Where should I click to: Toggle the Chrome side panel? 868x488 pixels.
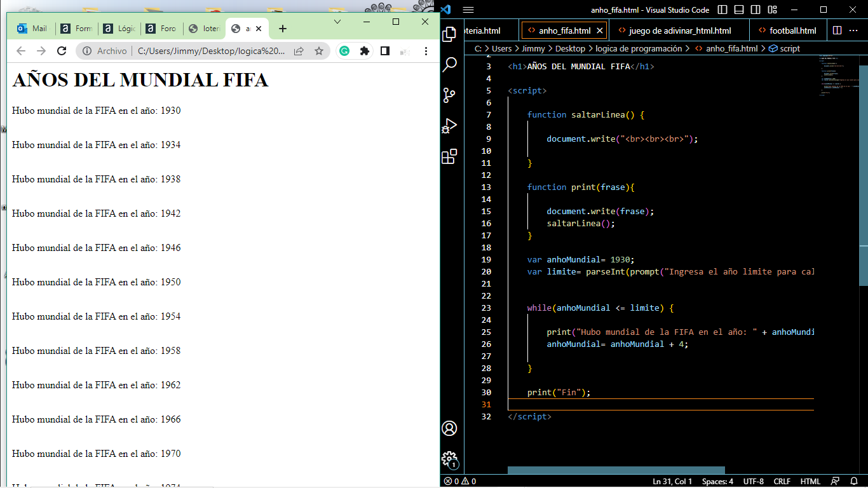(x=384, y=51)
